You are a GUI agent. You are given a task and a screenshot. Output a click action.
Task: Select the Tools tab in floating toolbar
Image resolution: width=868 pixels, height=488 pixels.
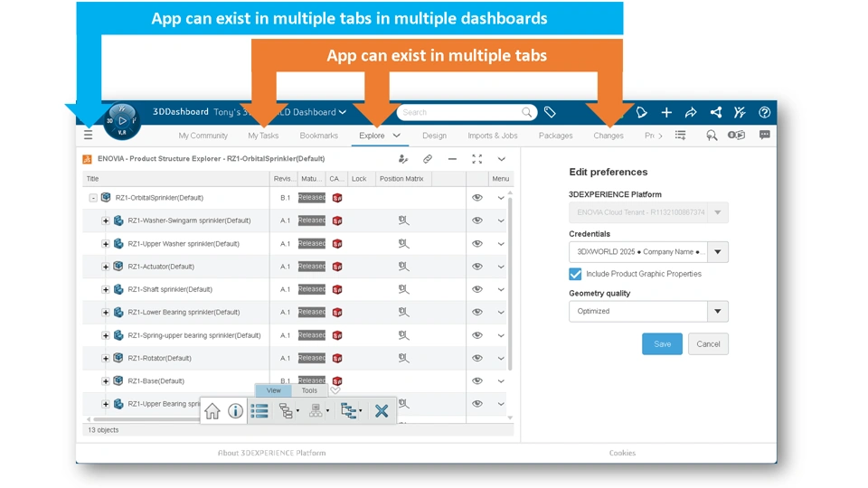click(x=309, y=390)
